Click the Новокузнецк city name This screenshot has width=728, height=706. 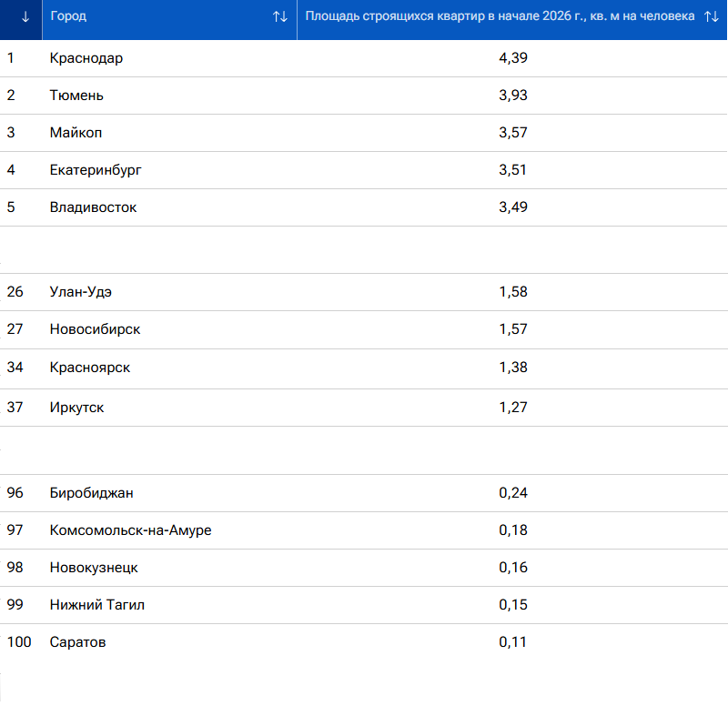pos(94,568)
